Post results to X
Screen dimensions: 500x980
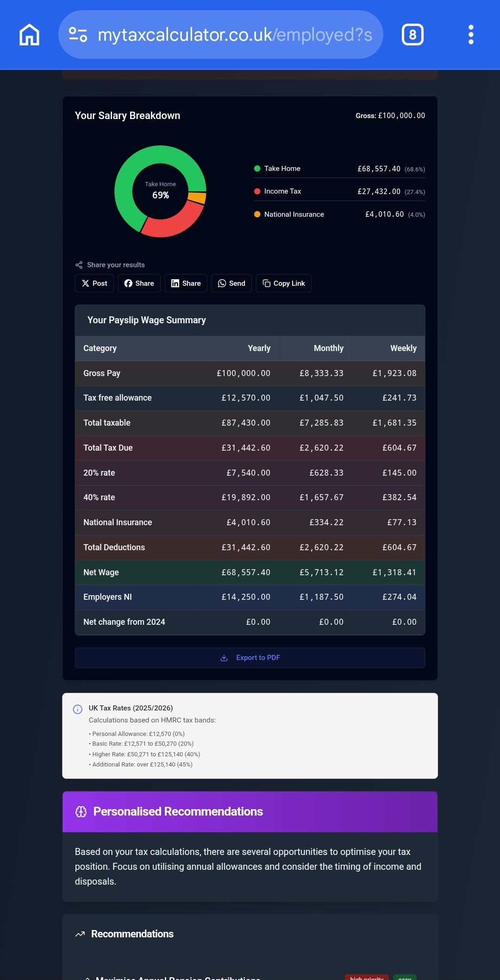(x=94, y=283)
